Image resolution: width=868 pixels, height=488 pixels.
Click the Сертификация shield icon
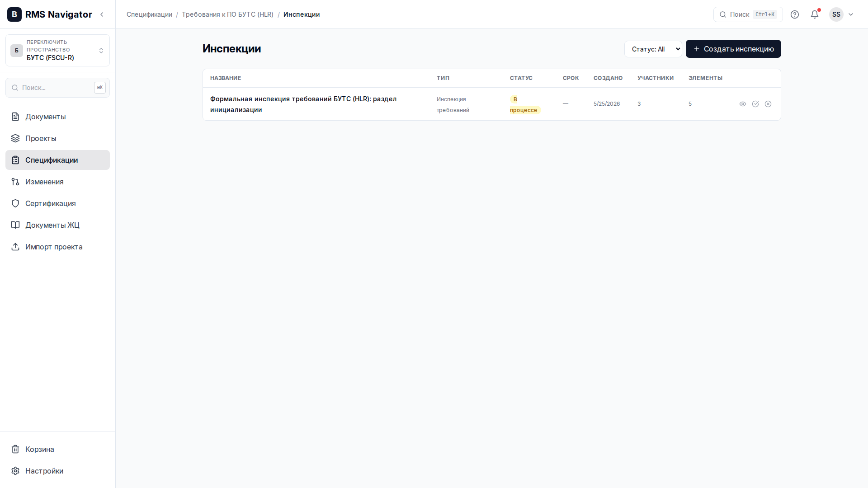(x=15, y=203)
